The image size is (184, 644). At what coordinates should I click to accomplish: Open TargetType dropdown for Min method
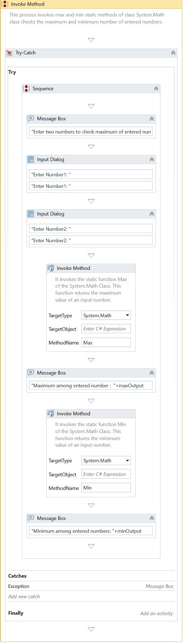pyautogui.click(x=127, y=461)
